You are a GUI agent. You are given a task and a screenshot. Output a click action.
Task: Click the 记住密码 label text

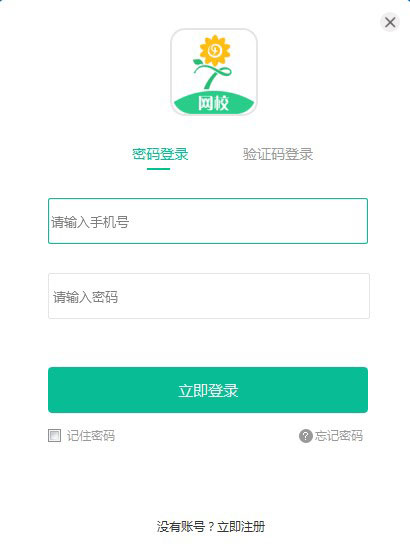[91, 436]
